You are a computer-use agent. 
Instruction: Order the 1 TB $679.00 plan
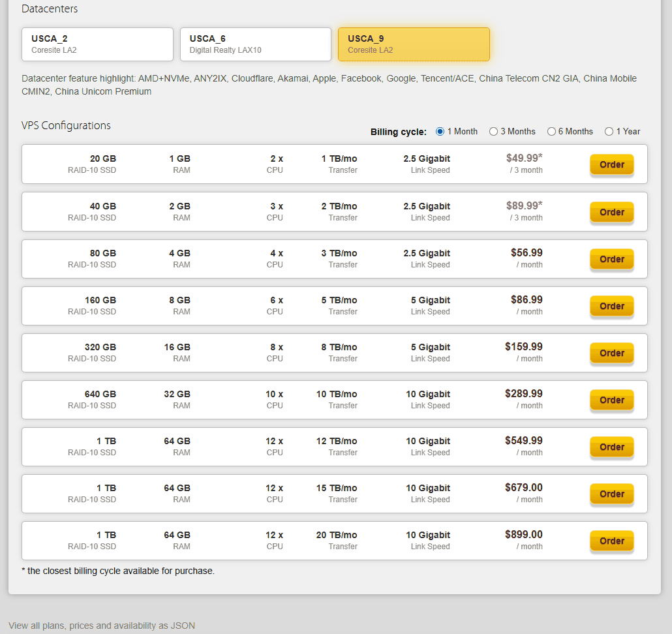[x=611, y=494]
